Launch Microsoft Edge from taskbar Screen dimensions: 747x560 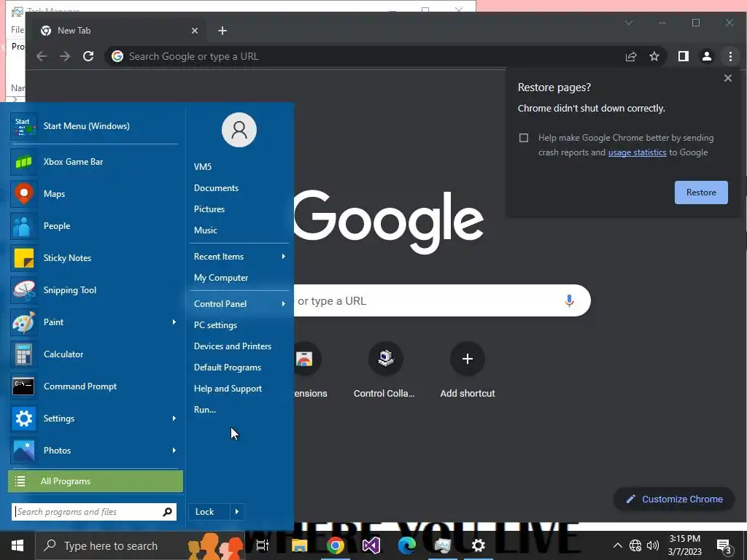pos(407,545)
